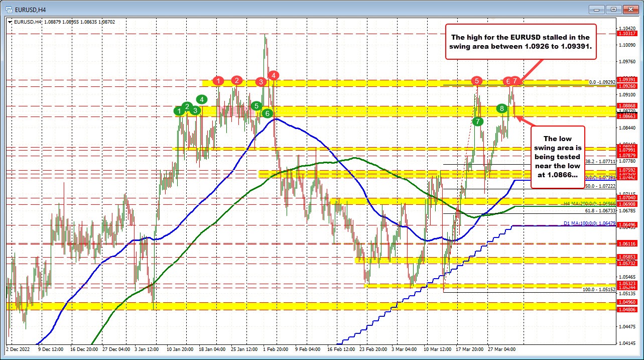
Task: Select the green circle marker numbered 1
Action: (179, 110)
